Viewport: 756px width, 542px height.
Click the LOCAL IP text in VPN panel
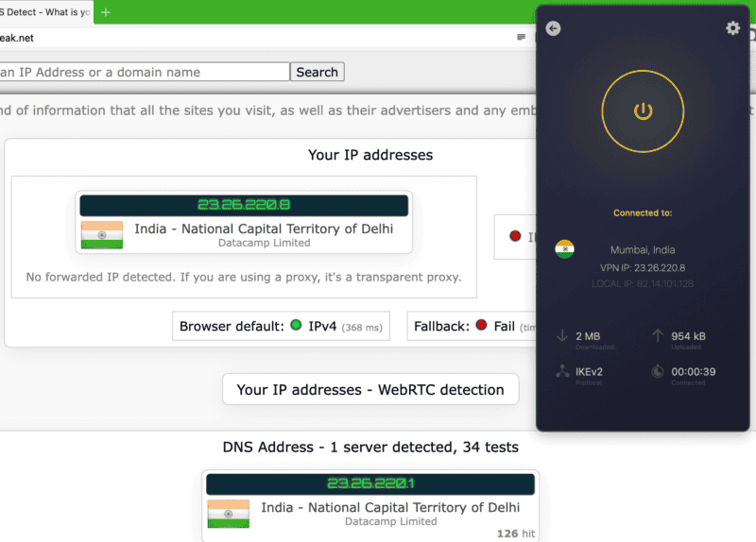(643, 284)
